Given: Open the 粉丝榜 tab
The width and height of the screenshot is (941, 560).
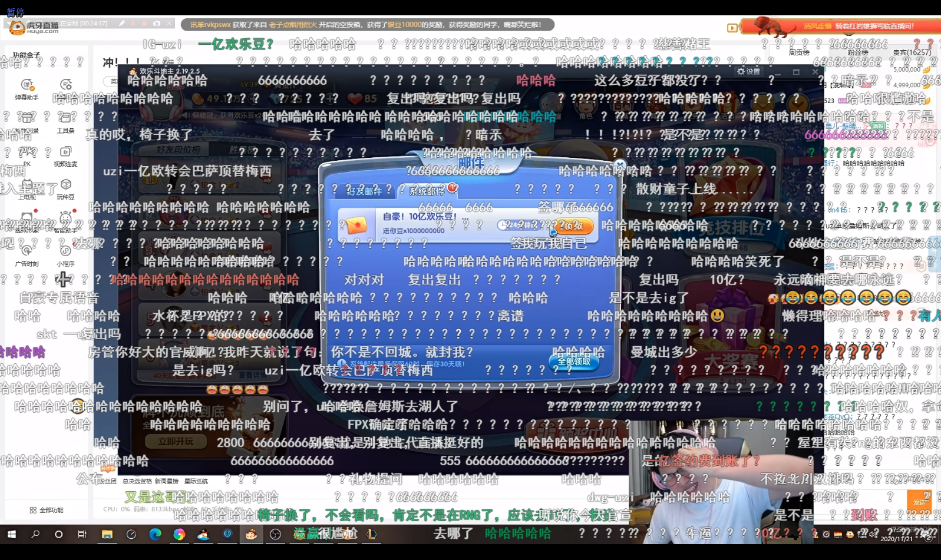Looking at the screenshot, I should coord(858,52).
